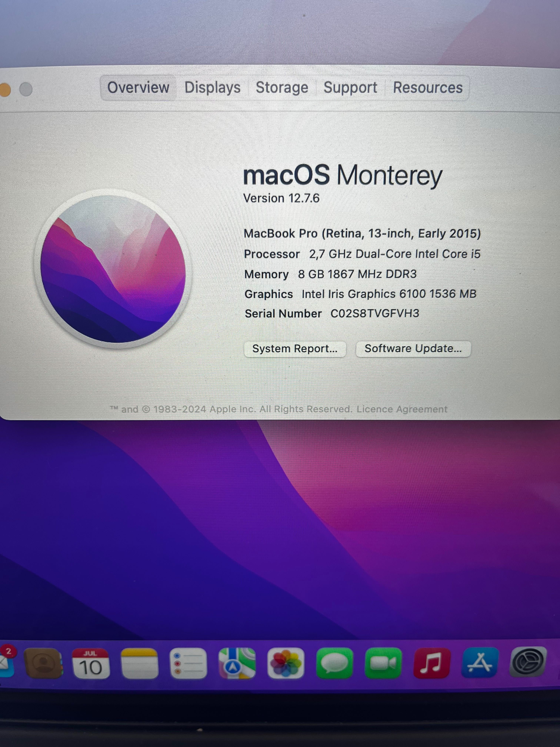This screenshot has height=747, width=560.
Task: Click the Software Update... button
Action: tap(413, 348)
